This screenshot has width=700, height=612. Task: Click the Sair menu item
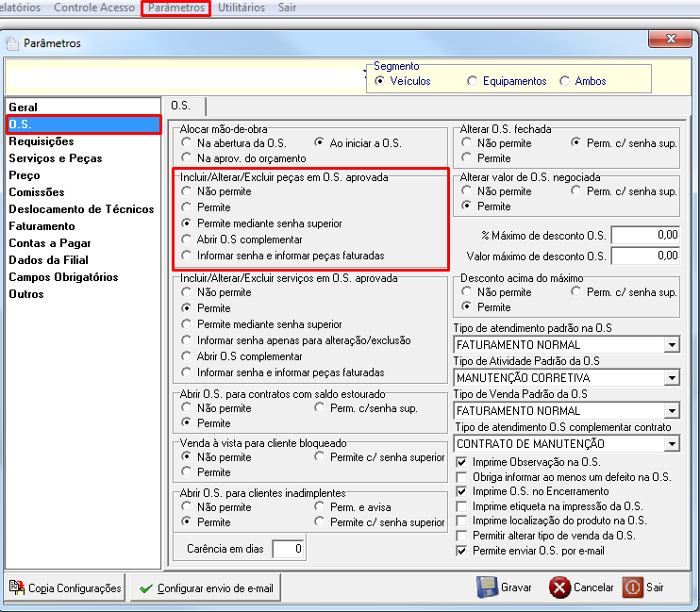[x=287, y=8]
